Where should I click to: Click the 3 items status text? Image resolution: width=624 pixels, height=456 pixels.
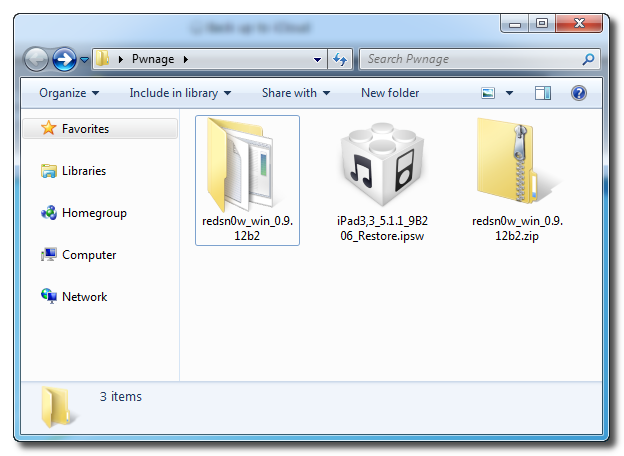pos(121,397)
